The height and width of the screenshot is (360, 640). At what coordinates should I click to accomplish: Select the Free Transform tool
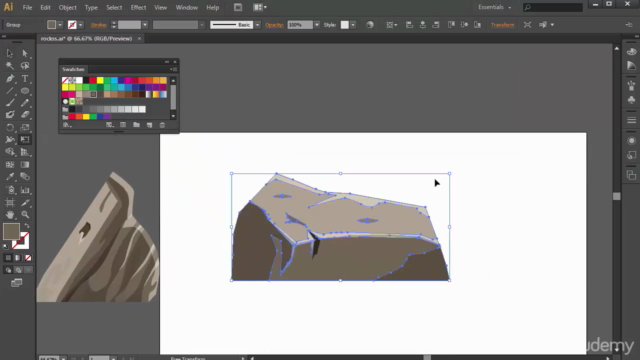click(25, 140)
